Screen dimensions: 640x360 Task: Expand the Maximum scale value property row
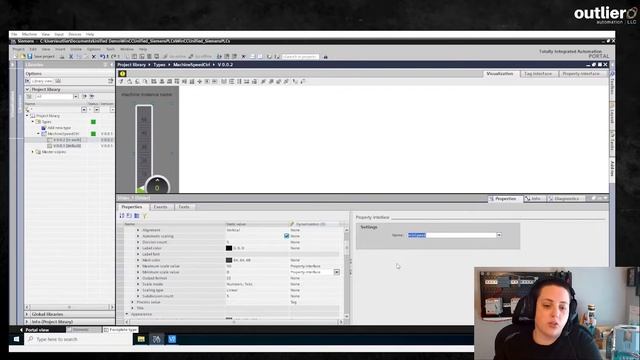click(x=138, y=266)
